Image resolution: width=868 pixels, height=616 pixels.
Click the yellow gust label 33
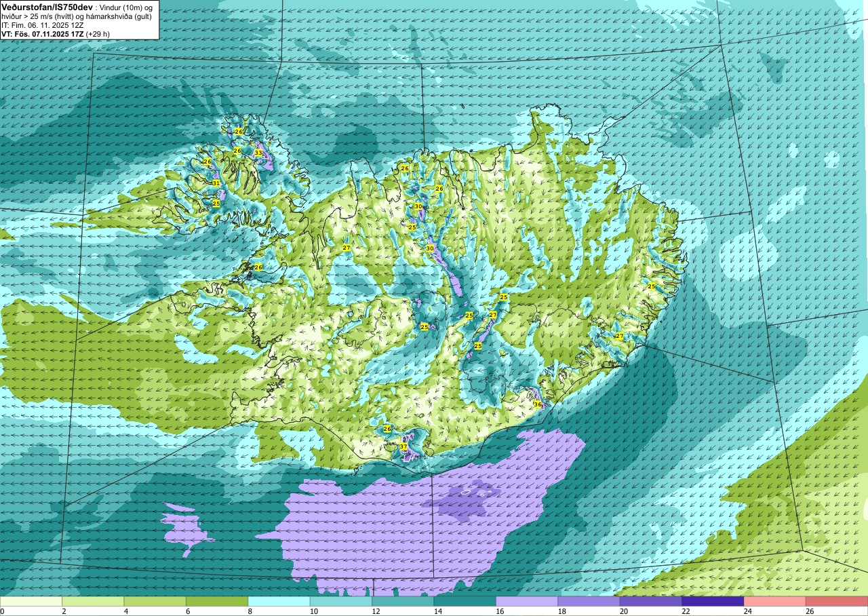click(x=258, y=153)
